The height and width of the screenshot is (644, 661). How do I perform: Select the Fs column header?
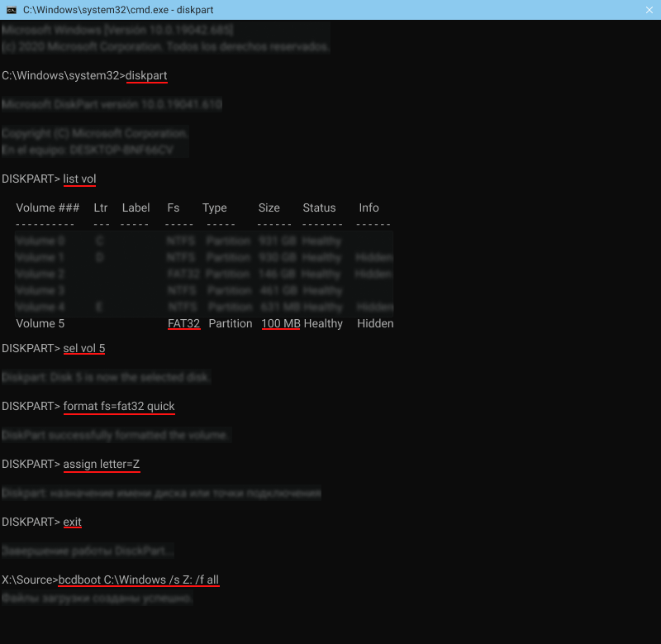click(x=172, y=208)
